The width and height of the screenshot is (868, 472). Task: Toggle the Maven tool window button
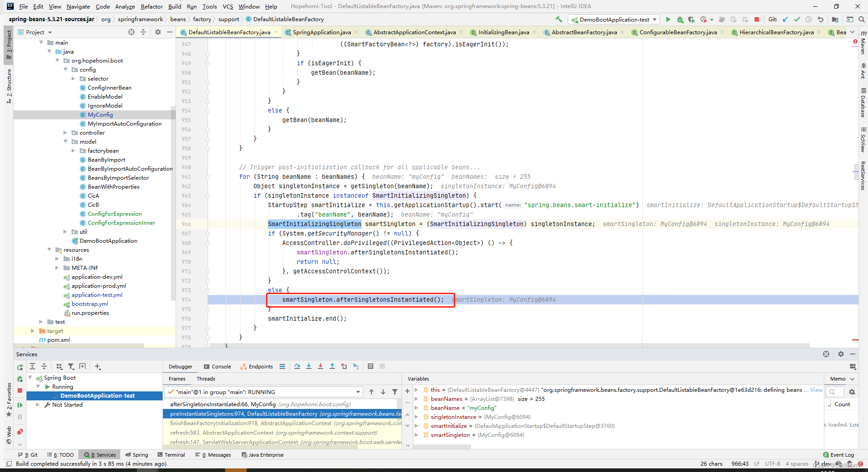[x=863, y=43]
